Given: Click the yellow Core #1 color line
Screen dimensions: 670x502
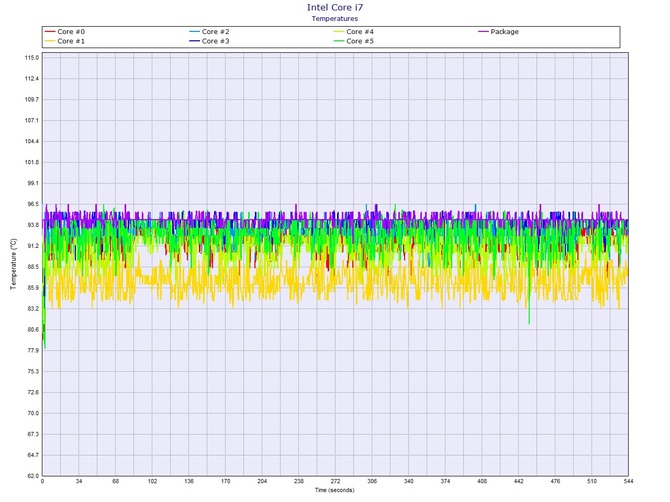Looking at the screenshot, I should coord(50,41).
